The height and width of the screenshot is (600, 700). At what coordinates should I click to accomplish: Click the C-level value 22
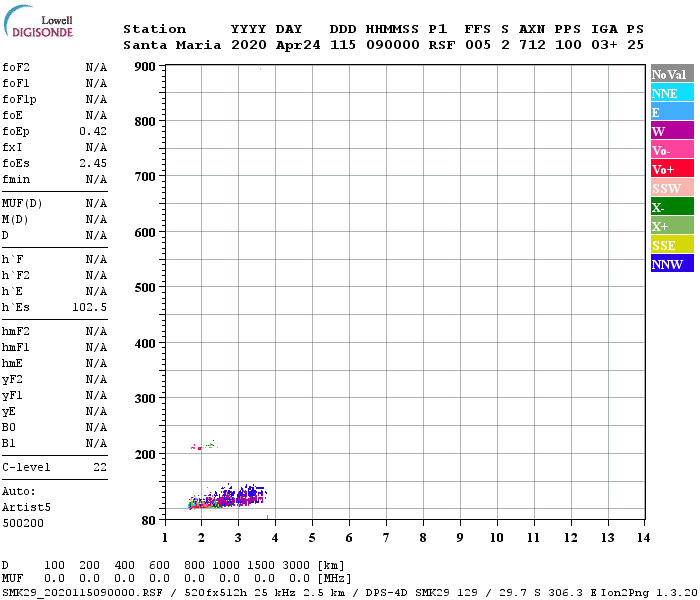100,467
